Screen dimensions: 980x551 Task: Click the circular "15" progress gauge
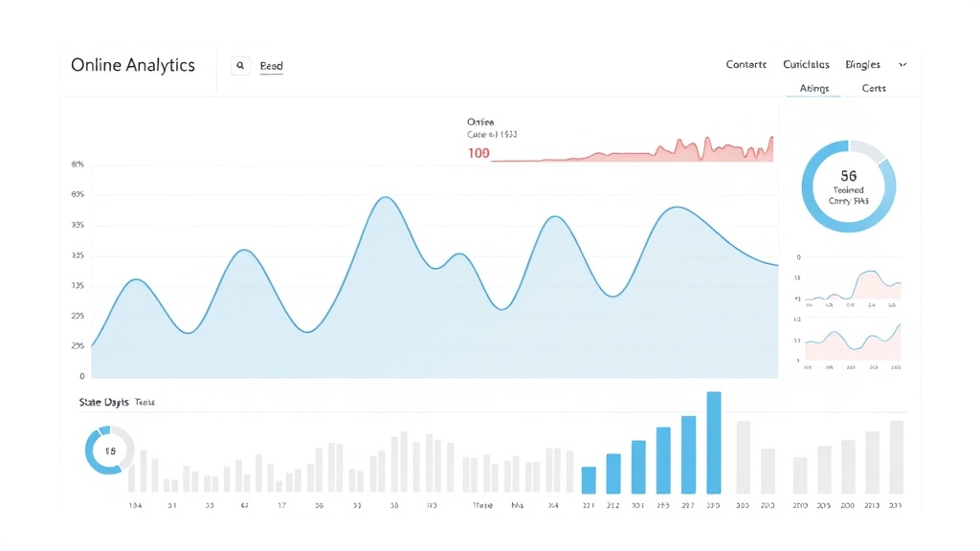(107, 450)
